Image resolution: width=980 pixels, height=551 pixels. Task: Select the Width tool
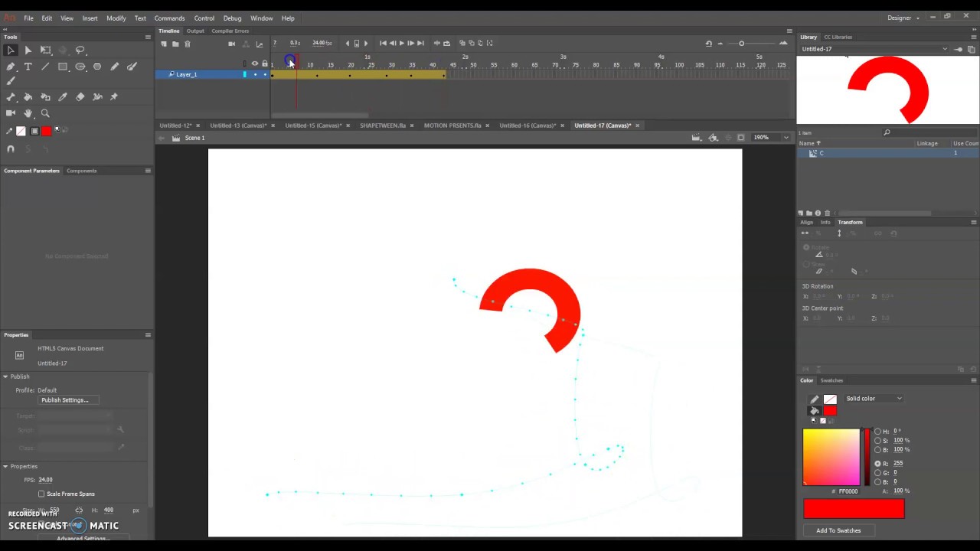(97, 97)
